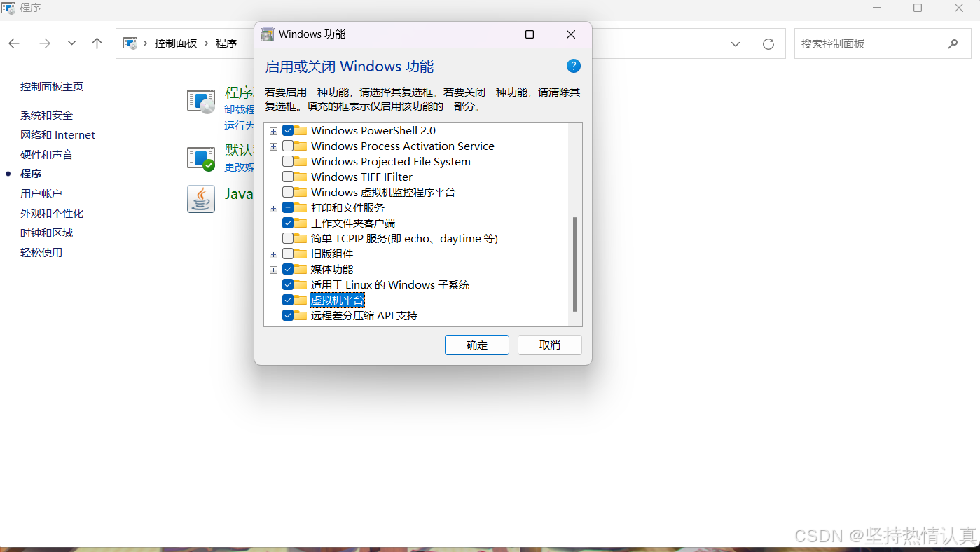The height and width of the screenshot is (552, 980).
Task: Uncheck 远程差分压缩 API 支持
Action: [x=288, y=315]
